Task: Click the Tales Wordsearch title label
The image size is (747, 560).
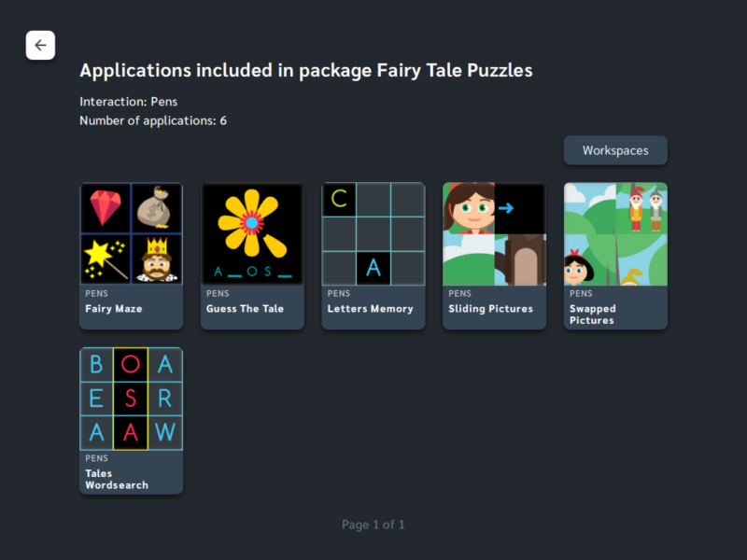Action: coord(117,479)
